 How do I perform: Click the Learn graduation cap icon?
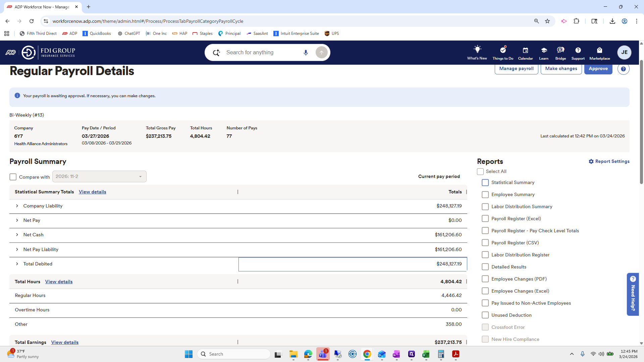544,50
